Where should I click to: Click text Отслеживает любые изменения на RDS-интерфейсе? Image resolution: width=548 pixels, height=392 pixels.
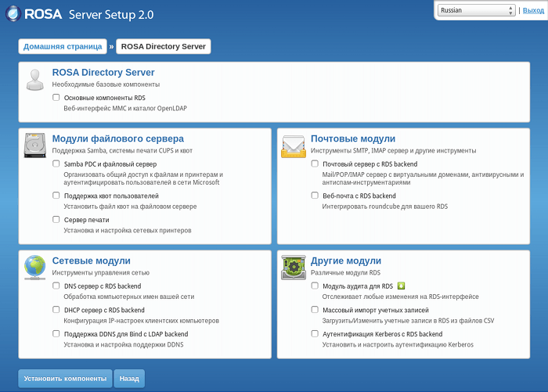tap(401, 297)
